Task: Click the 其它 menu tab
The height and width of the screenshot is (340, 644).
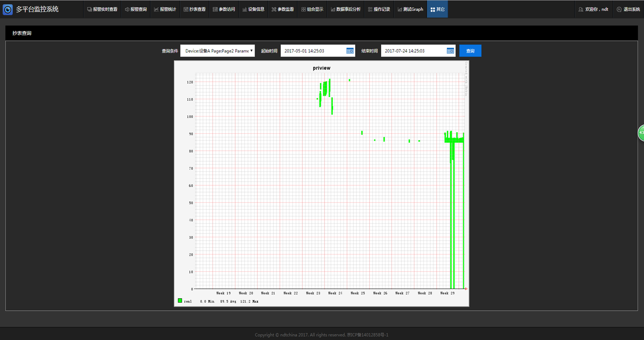Action: pyautogui.click(x=437, y=9)
